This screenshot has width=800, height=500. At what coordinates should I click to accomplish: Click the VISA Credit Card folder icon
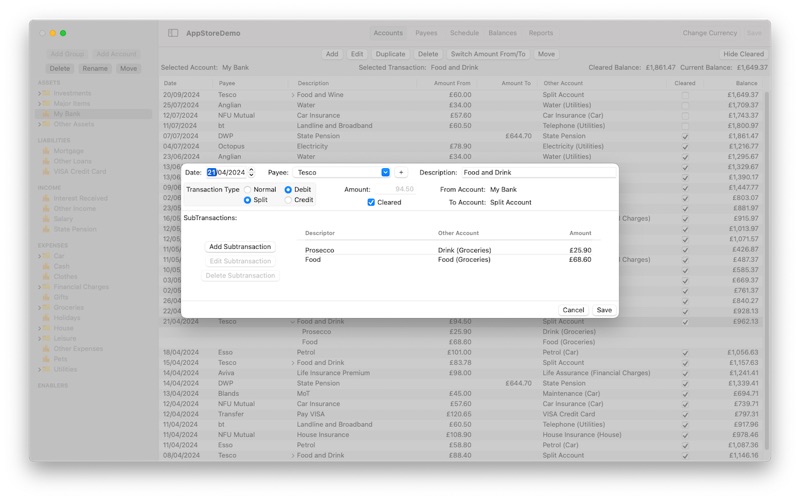click(x=46, y=171)
